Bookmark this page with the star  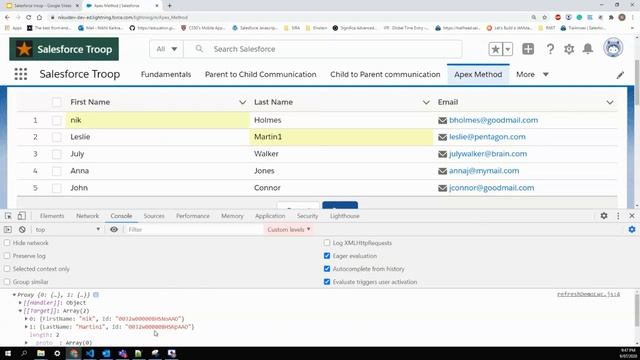(x=544, y=18)
